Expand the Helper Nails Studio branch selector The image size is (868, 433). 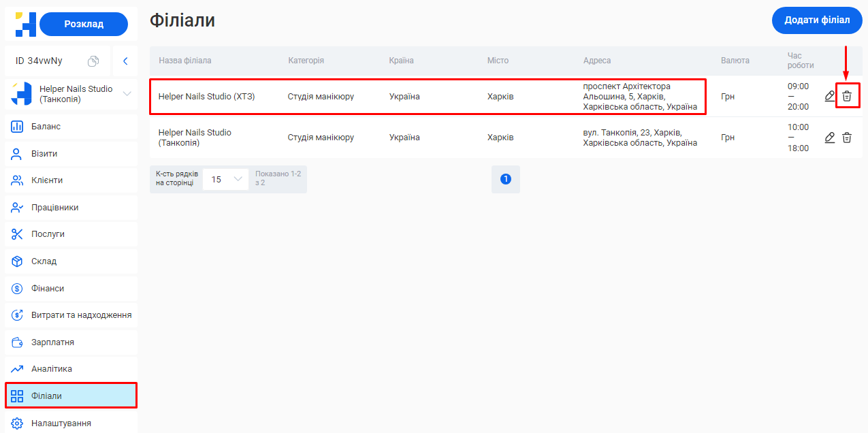pos(127,94)
